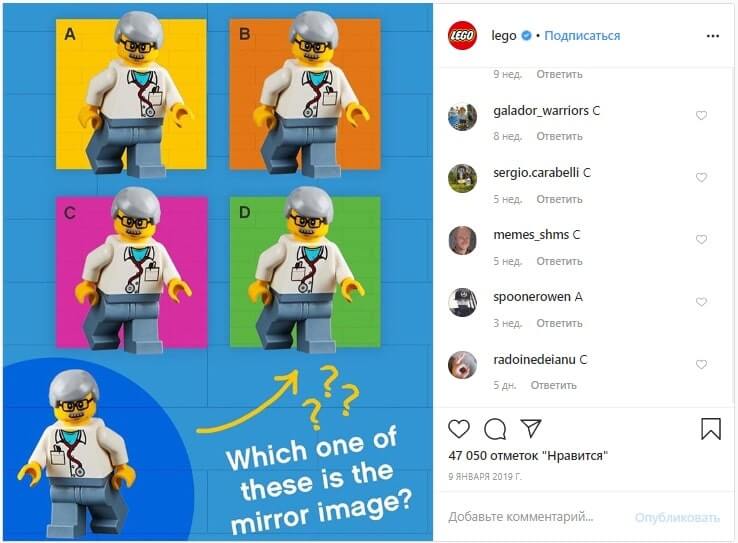
Task: Open the lego username profile link
Action: coord(504,36)
